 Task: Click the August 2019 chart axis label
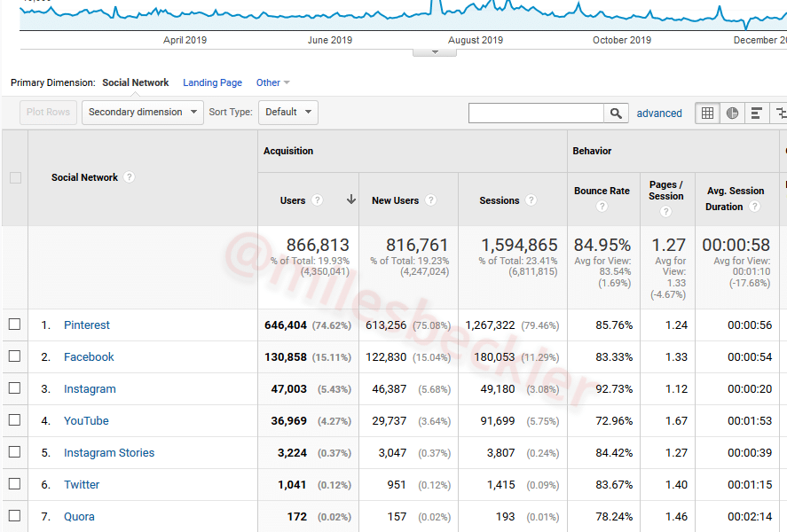[x=476, y=40]
